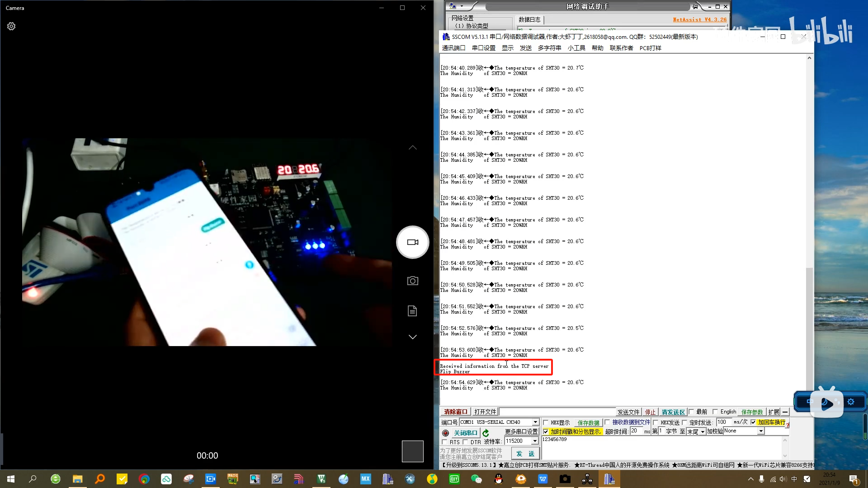Click the refresh serial ports icon in SSCOM
The image size is (868, 488).
pyautogui.click(x=486, y=433)
